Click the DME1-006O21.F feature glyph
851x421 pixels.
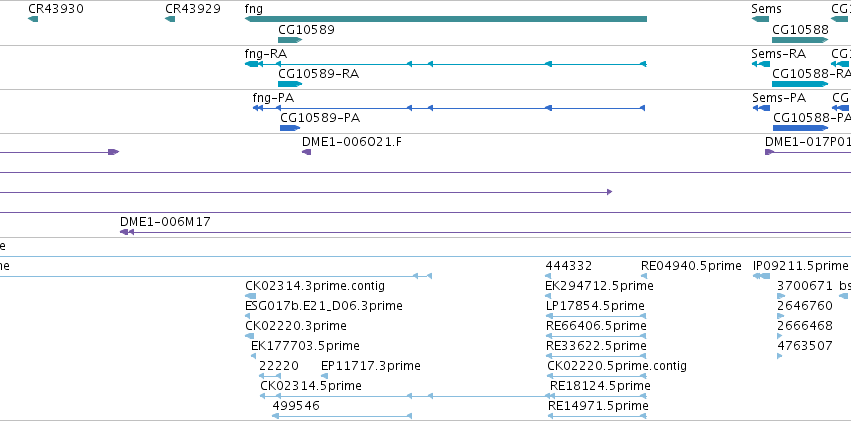click(x=307, y=152)
